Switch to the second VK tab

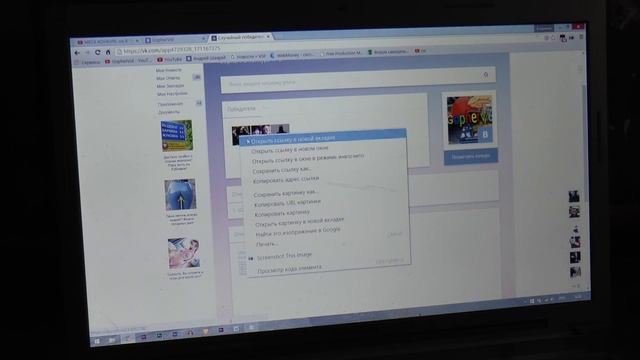[176, 40]
